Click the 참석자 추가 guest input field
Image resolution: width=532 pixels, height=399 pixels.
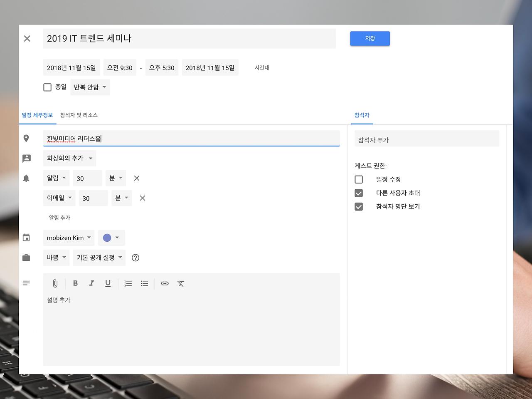coord(427,139)
